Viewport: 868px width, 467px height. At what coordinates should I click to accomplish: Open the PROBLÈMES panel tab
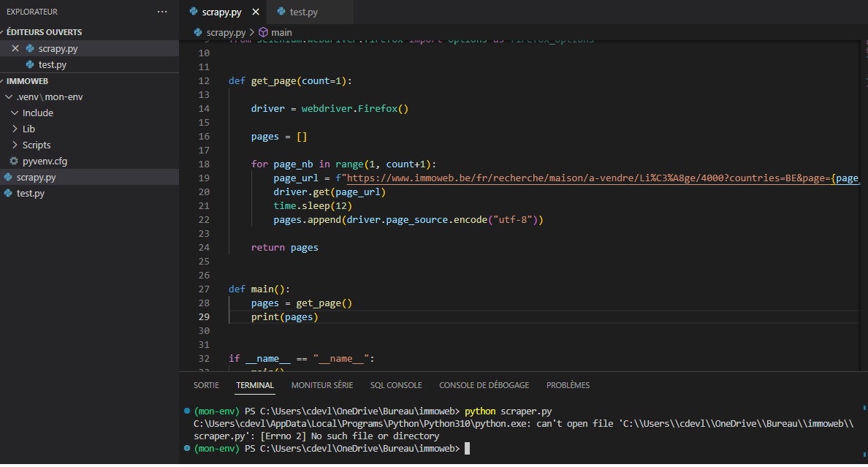pos(568,385)
